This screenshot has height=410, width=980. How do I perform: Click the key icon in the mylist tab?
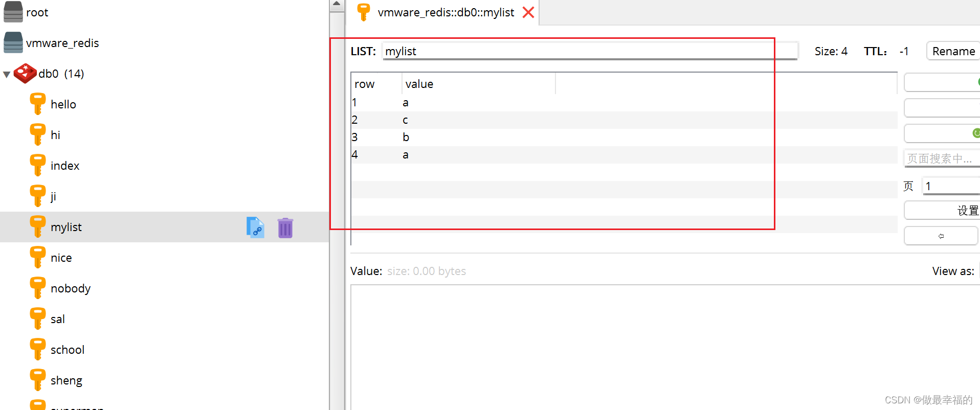364,12
